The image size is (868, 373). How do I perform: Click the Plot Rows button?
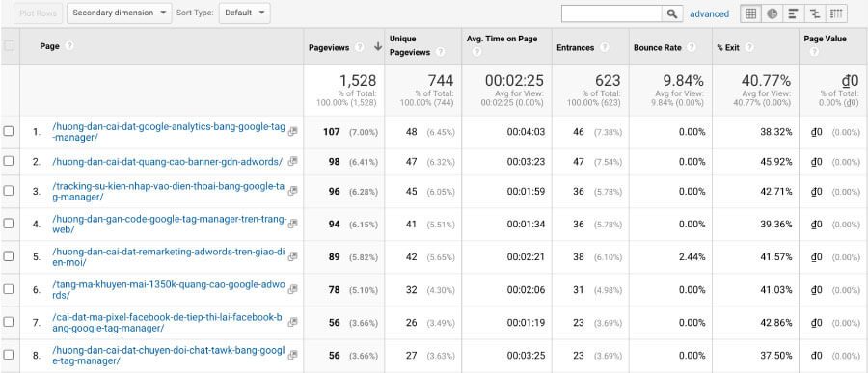(x=38, y=13)
